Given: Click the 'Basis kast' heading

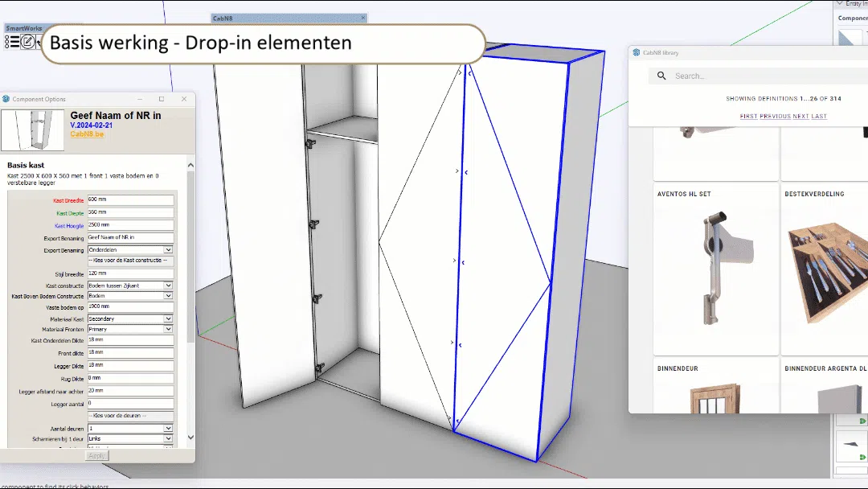Looking at the screenshot, I should tap(26, 165).
